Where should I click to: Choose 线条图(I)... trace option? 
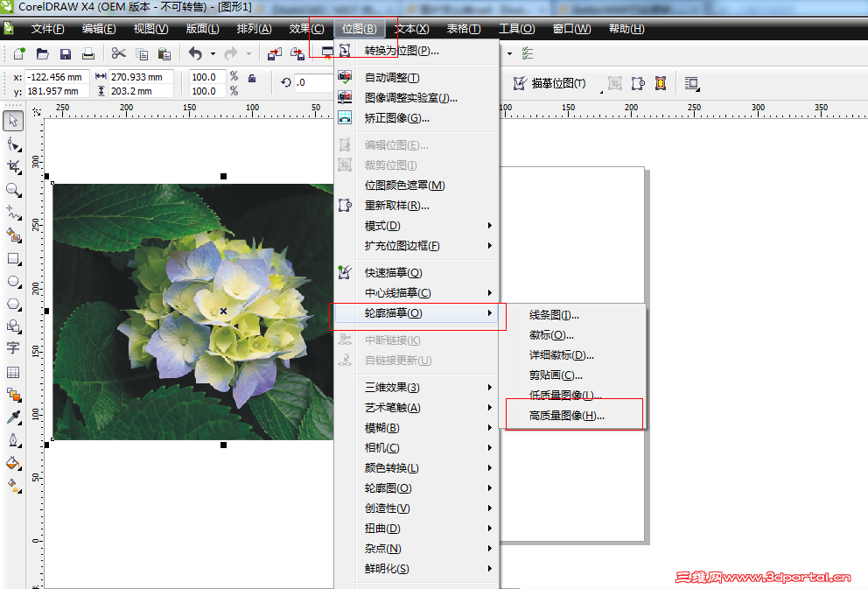[x=573, y=315]
